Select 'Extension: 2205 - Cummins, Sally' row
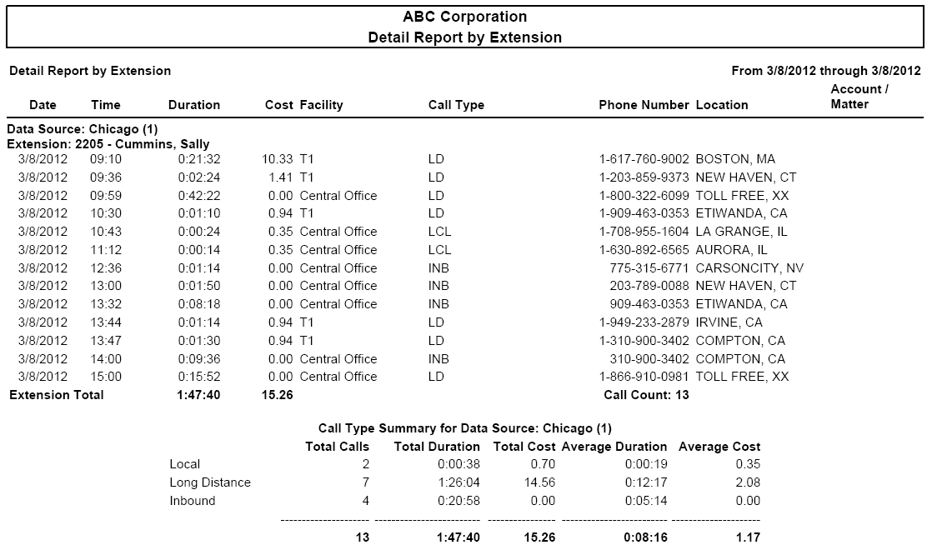 (108, 144)
